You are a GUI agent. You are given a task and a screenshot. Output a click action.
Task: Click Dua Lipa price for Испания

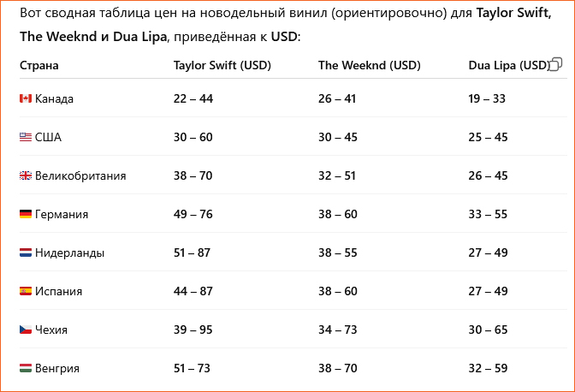pos(488,291)
